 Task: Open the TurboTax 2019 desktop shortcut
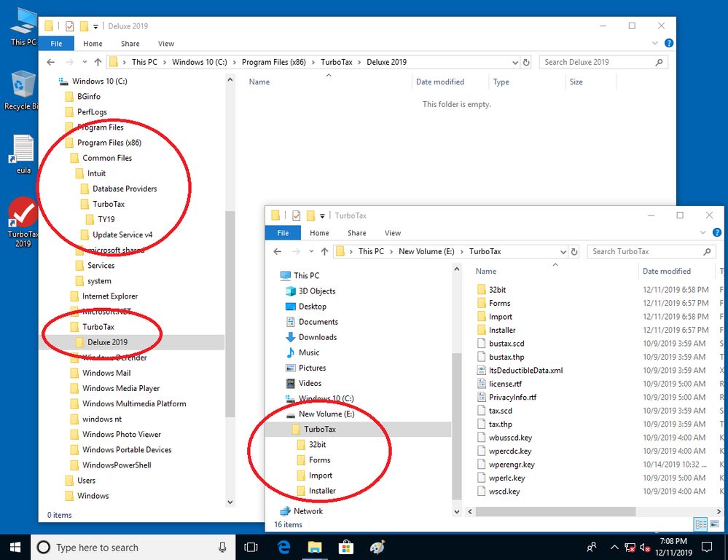pos(23,222)
